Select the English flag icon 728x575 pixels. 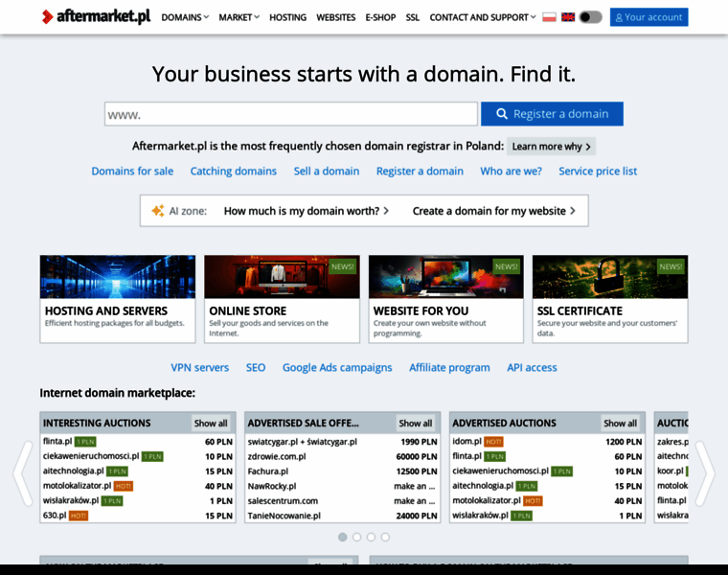[x=568, y=17]
